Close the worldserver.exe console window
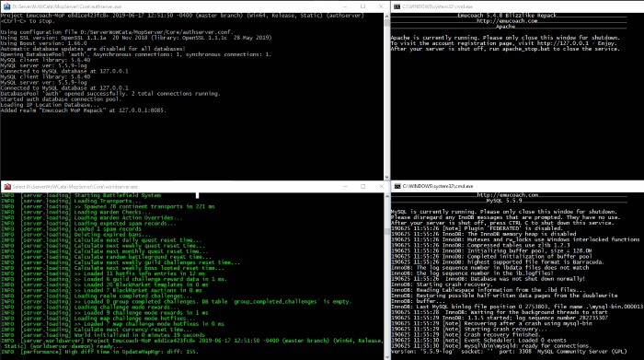This screenshot has width=644, height=360. (x=381, y=187)
